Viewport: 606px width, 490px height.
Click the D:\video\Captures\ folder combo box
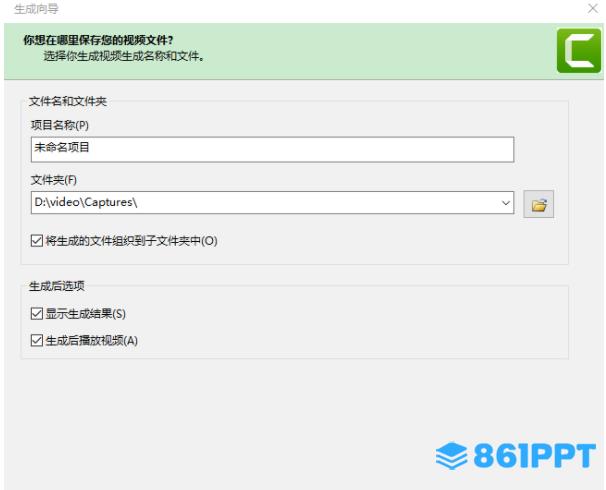(272, 202)
